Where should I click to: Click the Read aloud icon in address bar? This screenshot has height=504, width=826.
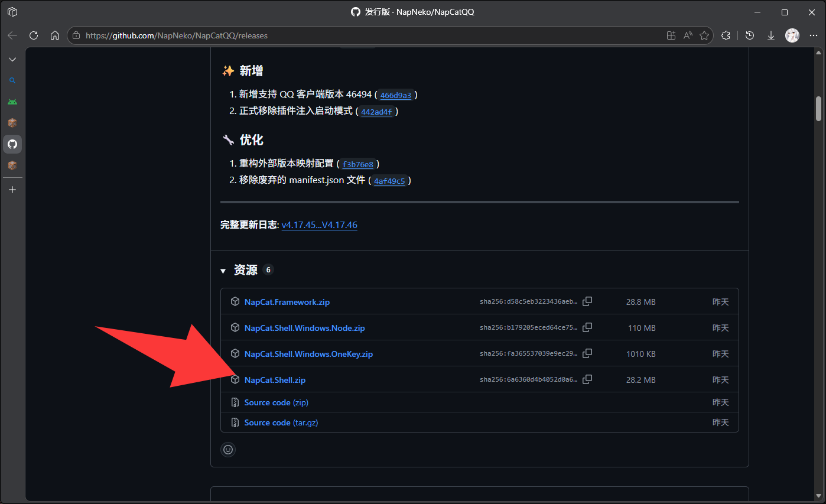[x=687, y=35]
